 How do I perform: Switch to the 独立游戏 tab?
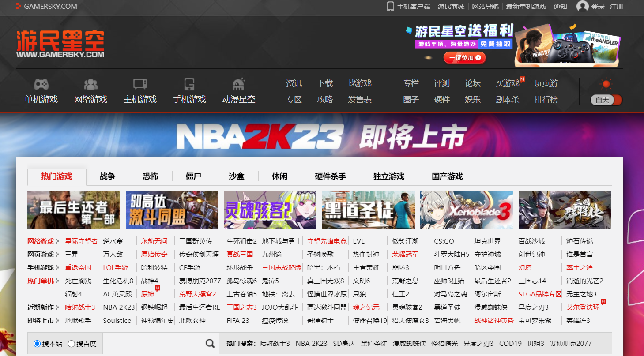[x=388, y=176]
